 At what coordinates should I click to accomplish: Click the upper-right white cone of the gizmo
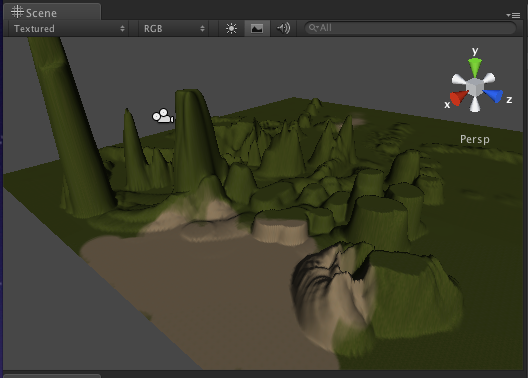(489, 78)
